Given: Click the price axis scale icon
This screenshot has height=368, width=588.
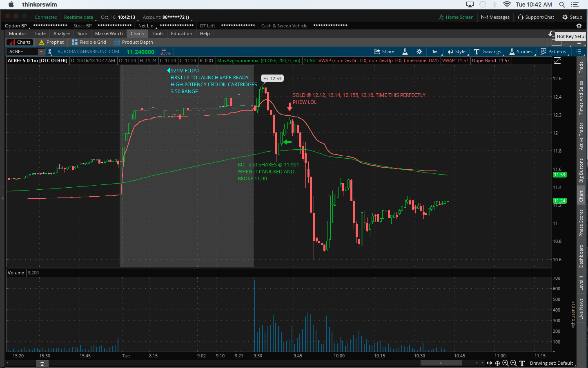Looking at the screenshot, I should 557,61.
